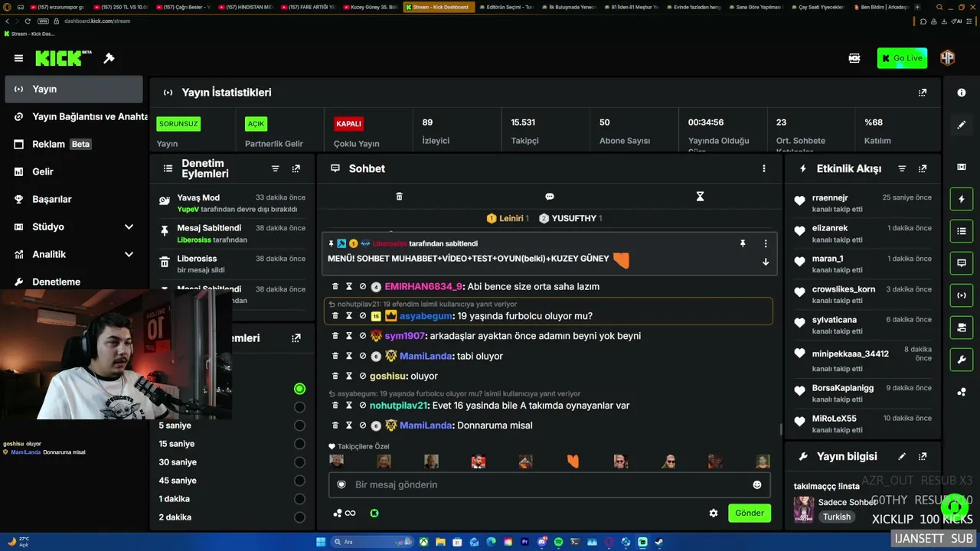Expand the pinned message down arrow

click(x=766, y=262)
